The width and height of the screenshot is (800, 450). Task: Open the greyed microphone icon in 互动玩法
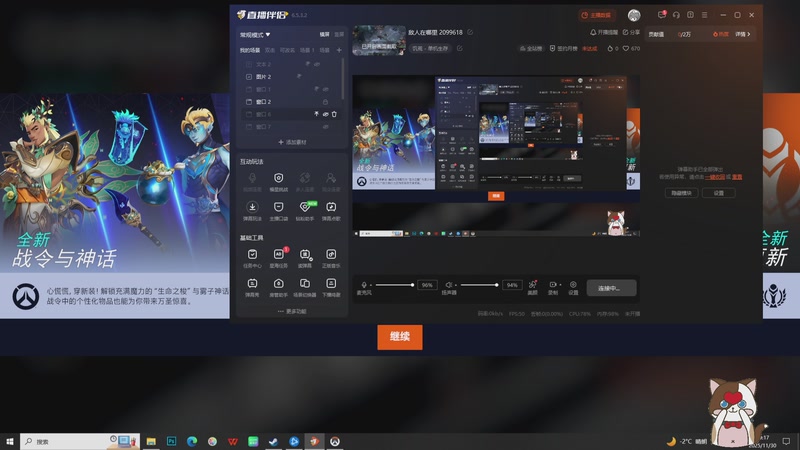click(252, 178)
